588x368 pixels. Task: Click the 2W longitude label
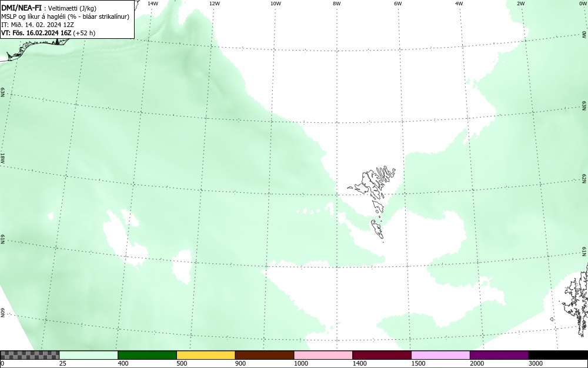point(520,4)
